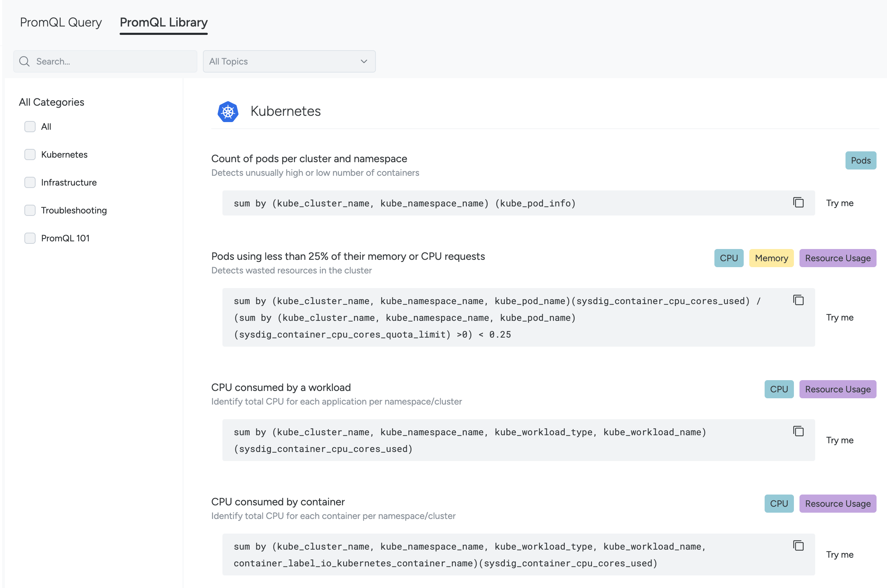Click the 'Kubernetes' section heading text
The width and height of the screenshot is (887, 588).
pyautogui.click(x=285, y=111)
